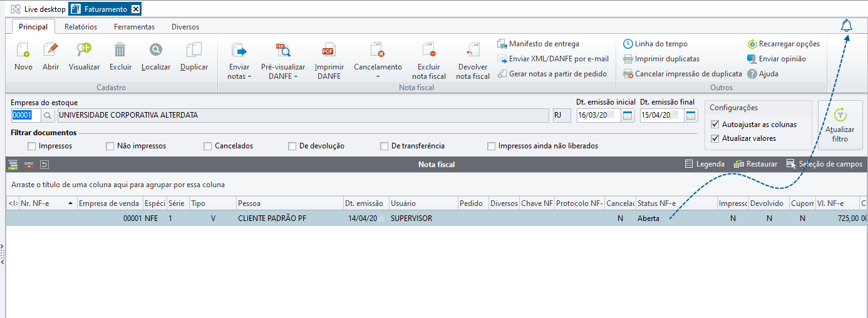Click the Atualizar filtro button
This screenshot has height=318, width=868.
840,125
